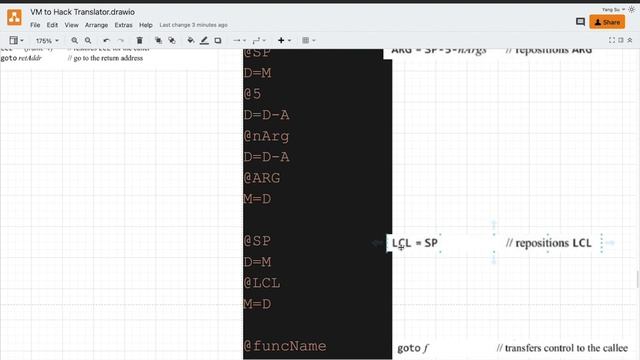Image resolution: width=640 pixels, height=360 pixels.
Task: Toggle the shadow rectangle tool
Action: click(x=218, y=40)
